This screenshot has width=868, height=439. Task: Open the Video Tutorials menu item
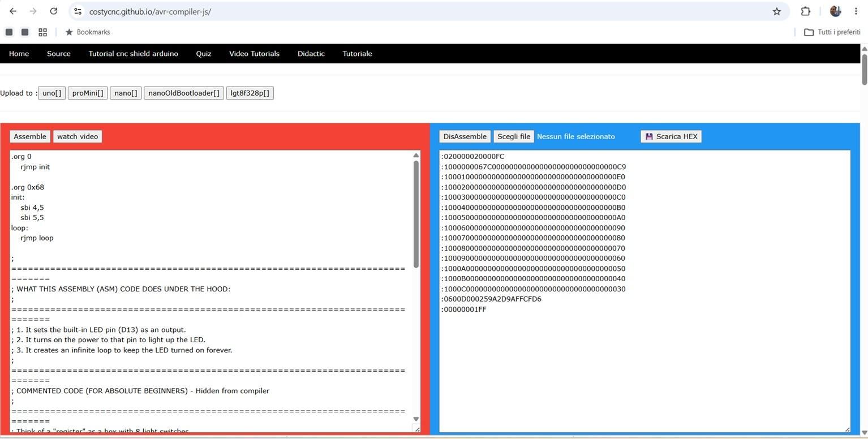pyautogui.click(x=254, y=54)
